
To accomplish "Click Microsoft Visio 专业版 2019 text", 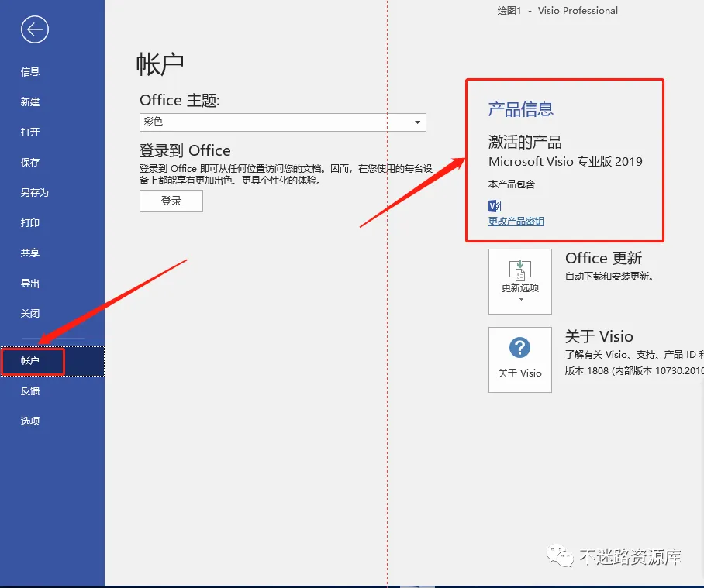I will point(565,161).
